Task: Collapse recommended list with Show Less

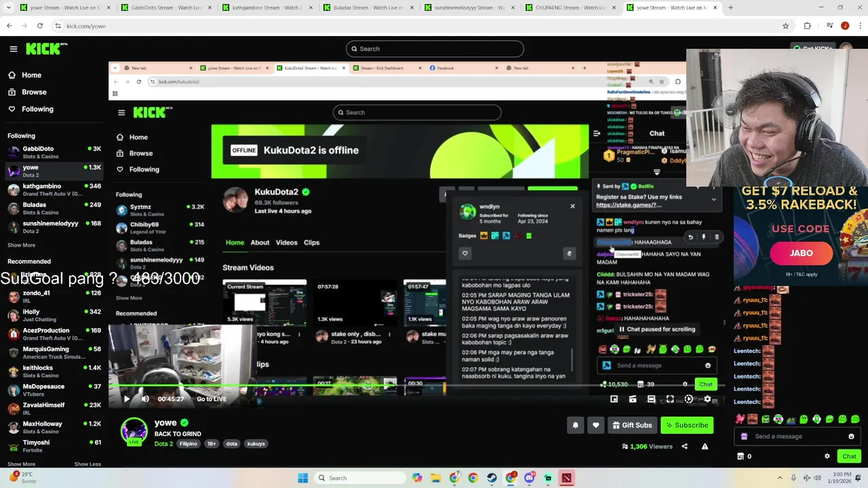Action: pyautogui.click(x=87, y=464)
